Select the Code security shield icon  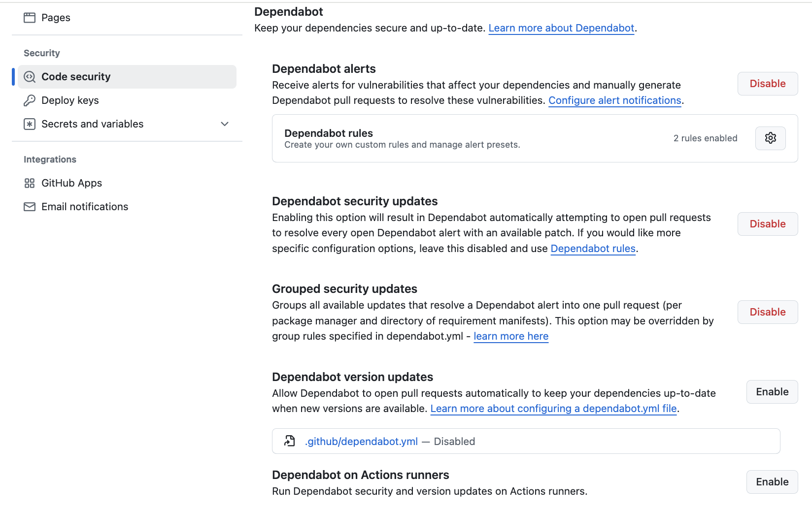point(30,77)
